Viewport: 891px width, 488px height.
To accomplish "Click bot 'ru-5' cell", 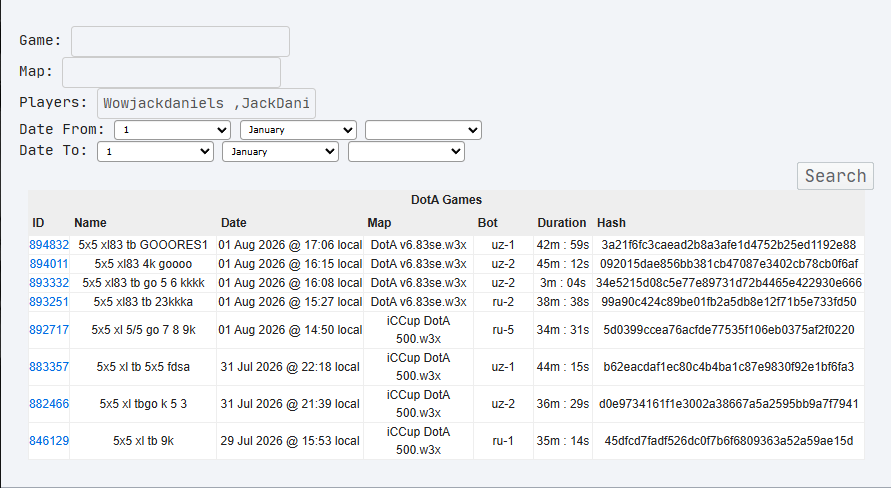I will coord(503,330).
